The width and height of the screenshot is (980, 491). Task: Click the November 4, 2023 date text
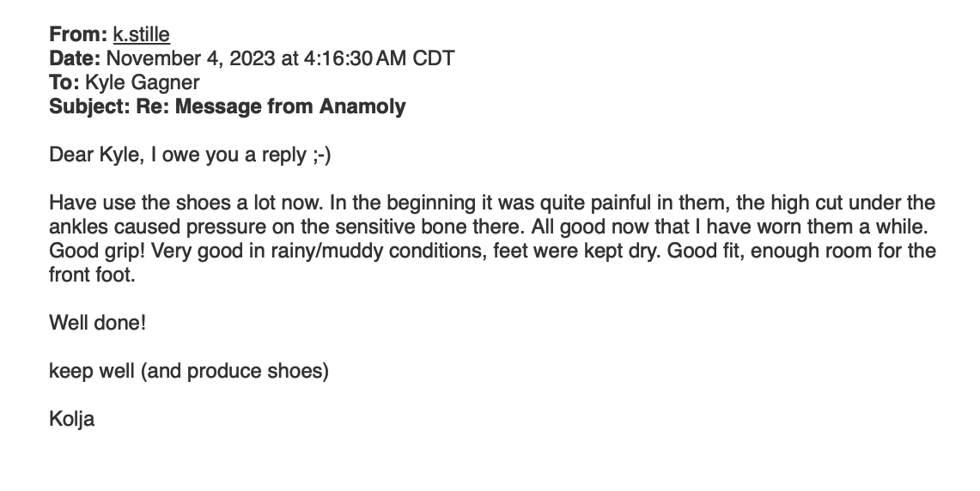pyautogui.click(x=191, y=58)
